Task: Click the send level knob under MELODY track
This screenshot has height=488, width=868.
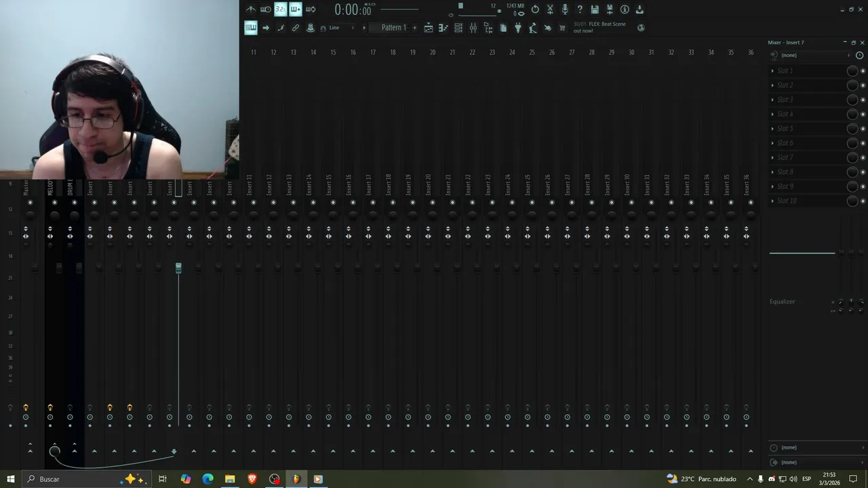Action: (x=55, y=451)
